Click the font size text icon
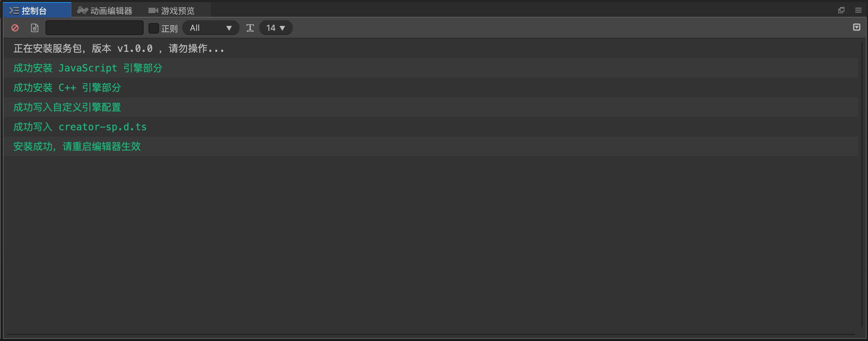Screen dimensions: 868x341 pos(250,28)
